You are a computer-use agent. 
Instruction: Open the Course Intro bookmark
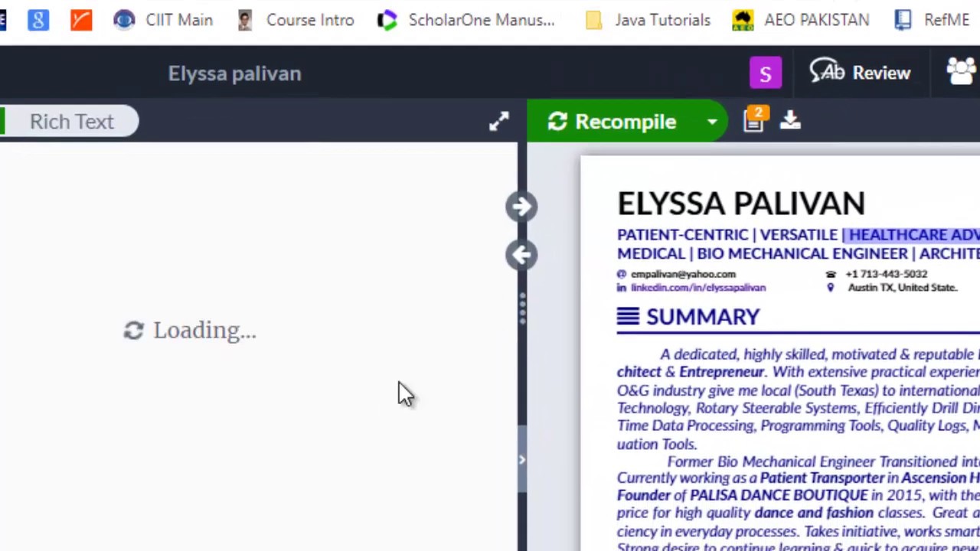click(x=296, y=20)
